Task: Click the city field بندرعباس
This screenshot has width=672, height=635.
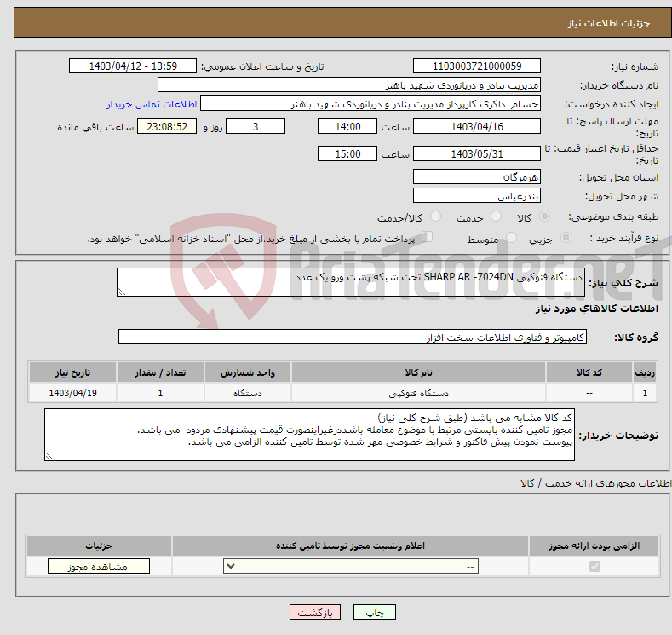Action: (477, 195)
